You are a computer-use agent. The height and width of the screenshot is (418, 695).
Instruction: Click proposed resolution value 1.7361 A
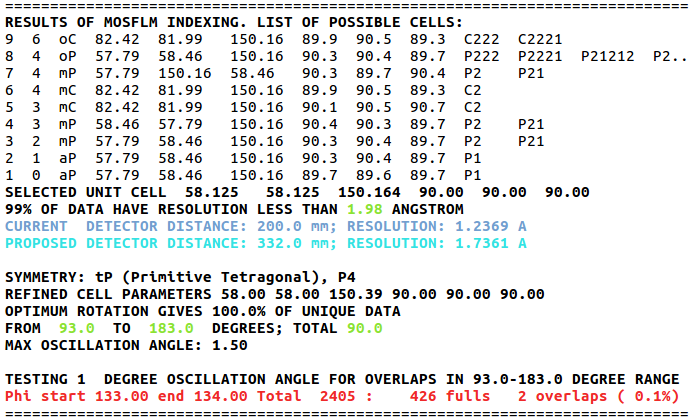(x=491, y=243)
